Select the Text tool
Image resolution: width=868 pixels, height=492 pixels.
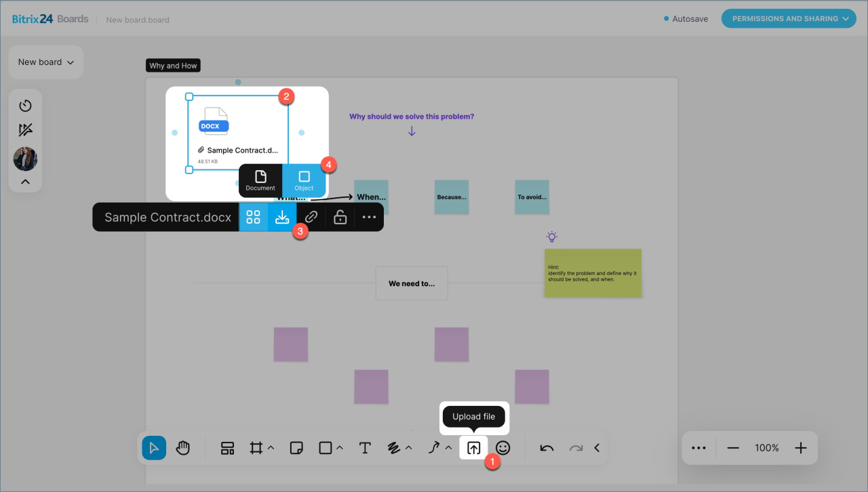365,448
